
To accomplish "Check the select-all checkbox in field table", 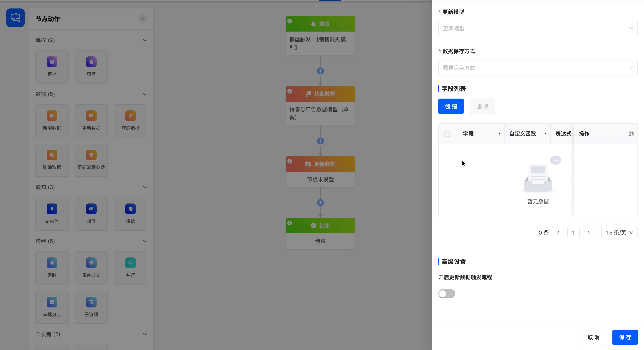I will point(447,134).
